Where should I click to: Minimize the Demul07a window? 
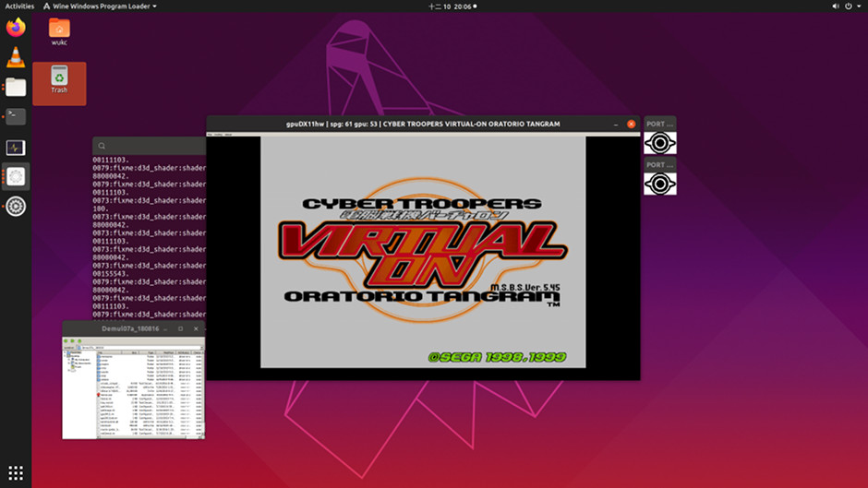point(165,329)
